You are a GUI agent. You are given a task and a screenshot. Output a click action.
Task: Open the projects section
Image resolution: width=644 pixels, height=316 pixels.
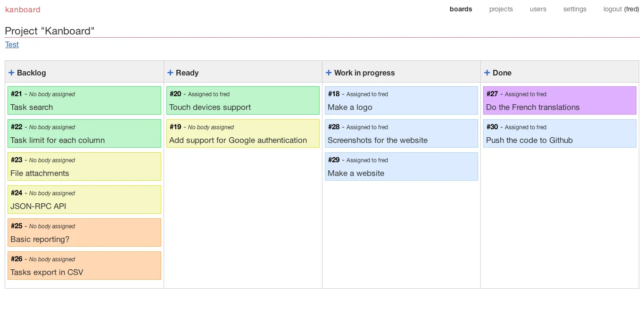point(501,9)
